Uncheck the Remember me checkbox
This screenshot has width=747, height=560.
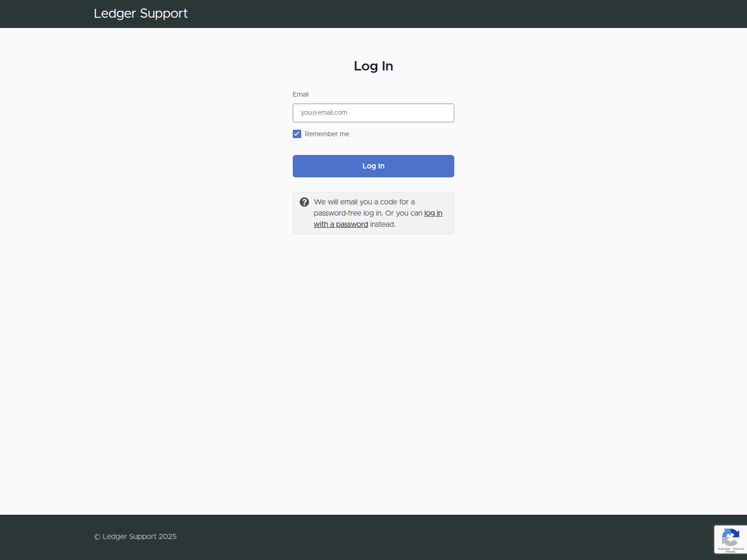tap(297, 134)
